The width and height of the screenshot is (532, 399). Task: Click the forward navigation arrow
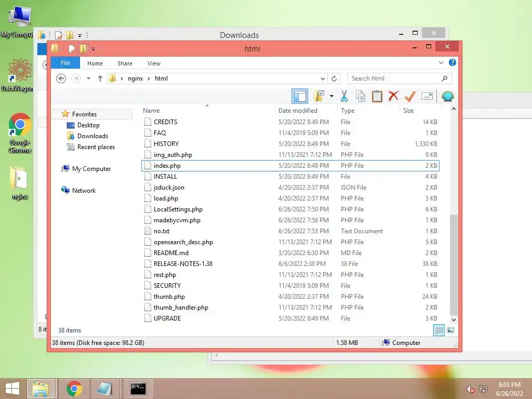(x=76, y=78)
